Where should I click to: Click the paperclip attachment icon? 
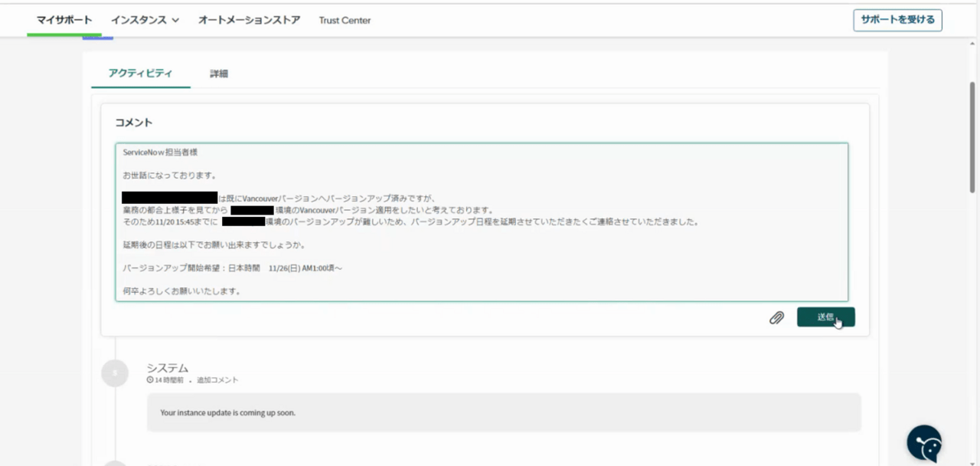[x=776, y=317]
